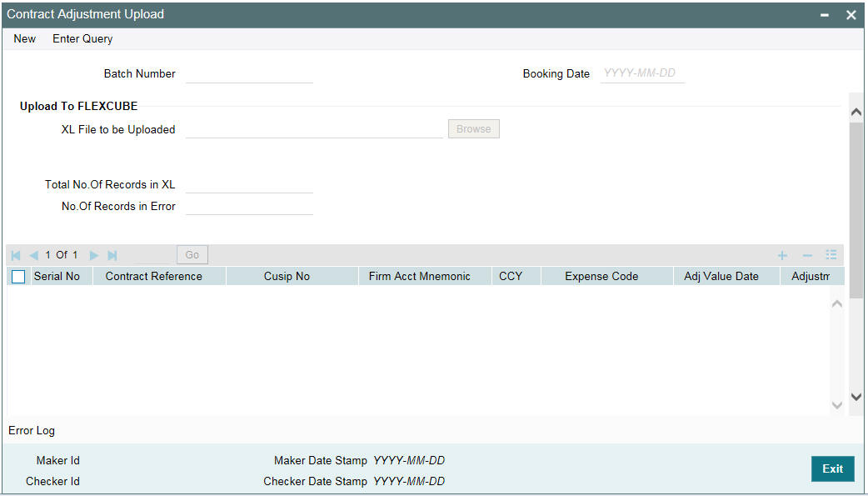Go to next grid page
Image resolution: width=868 pixels, height=496 pixels.
94,255
